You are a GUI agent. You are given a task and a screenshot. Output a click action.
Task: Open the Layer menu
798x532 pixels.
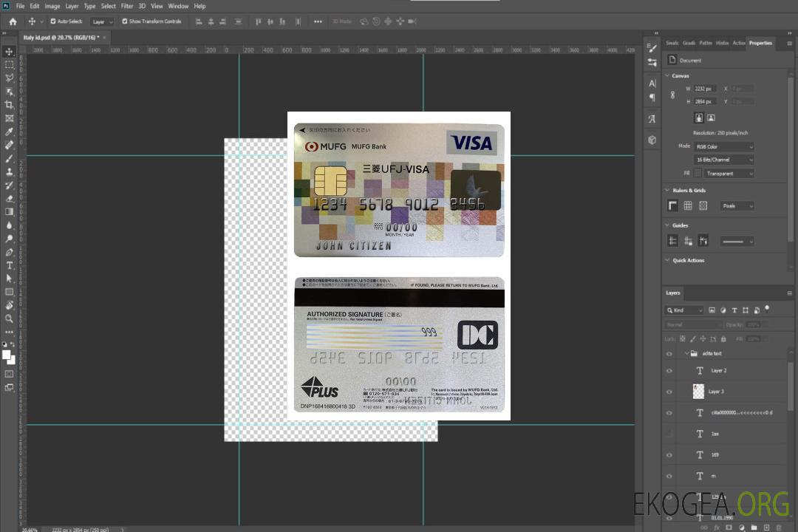click(72, 6)
